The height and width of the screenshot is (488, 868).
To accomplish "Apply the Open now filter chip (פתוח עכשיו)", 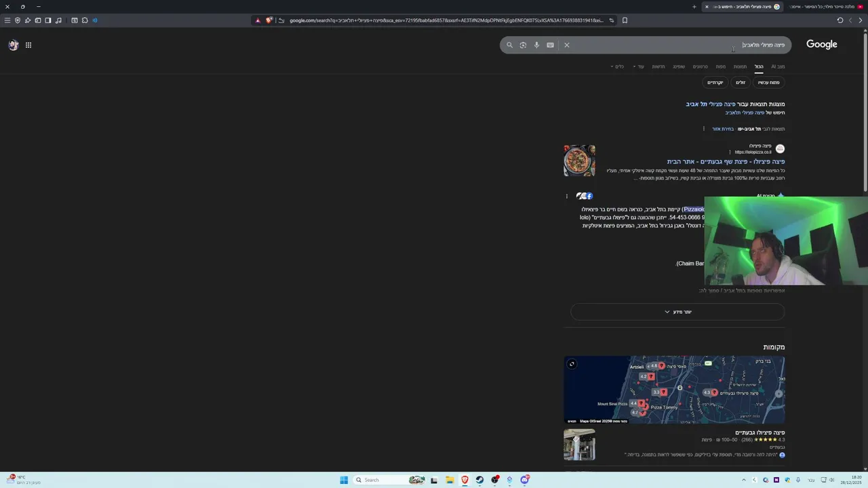I will (x=768, y=82).
